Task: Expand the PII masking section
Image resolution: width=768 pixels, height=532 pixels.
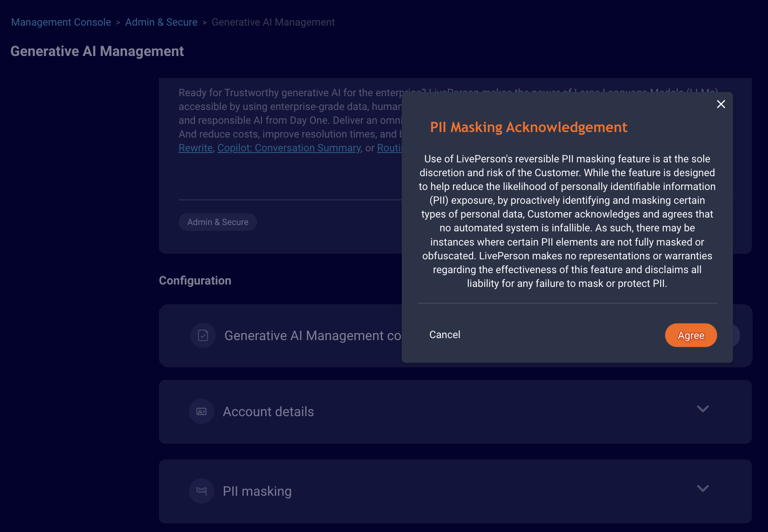Action: coord(703,488)
